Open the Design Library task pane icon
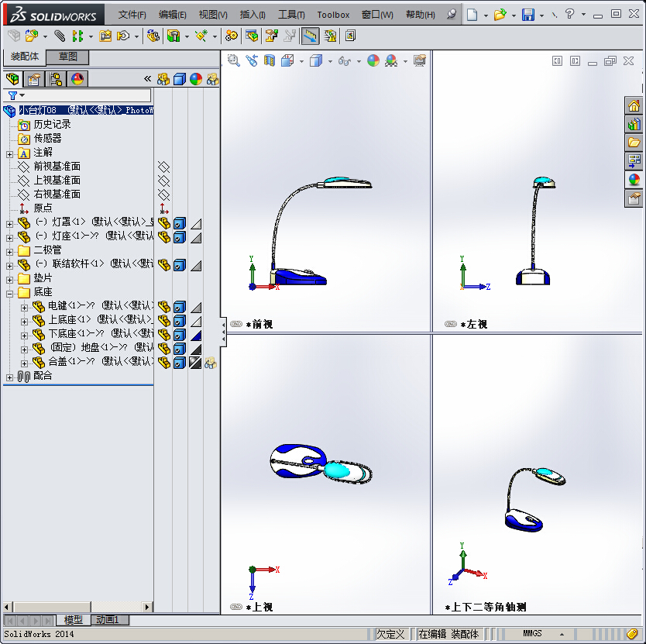 pyautogui.click(x=634, y=124)
